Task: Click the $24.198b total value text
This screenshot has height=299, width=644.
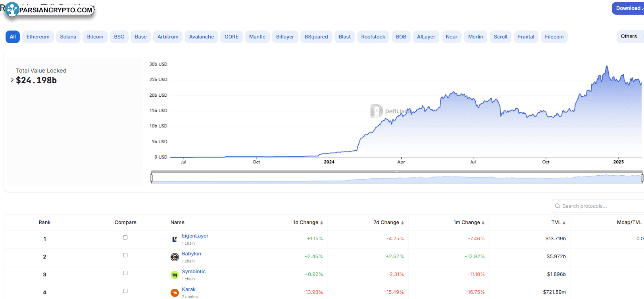Action: click(36, 80)
